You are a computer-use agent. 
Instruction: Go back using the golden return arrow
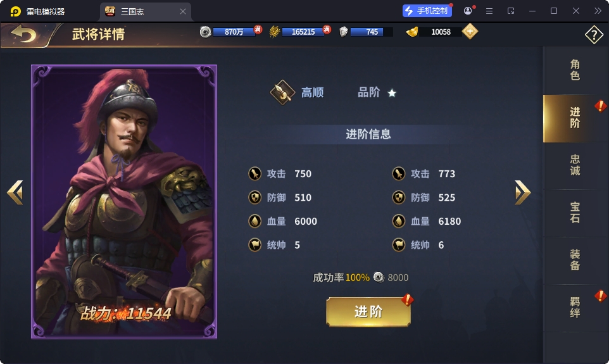coord(23,34)
